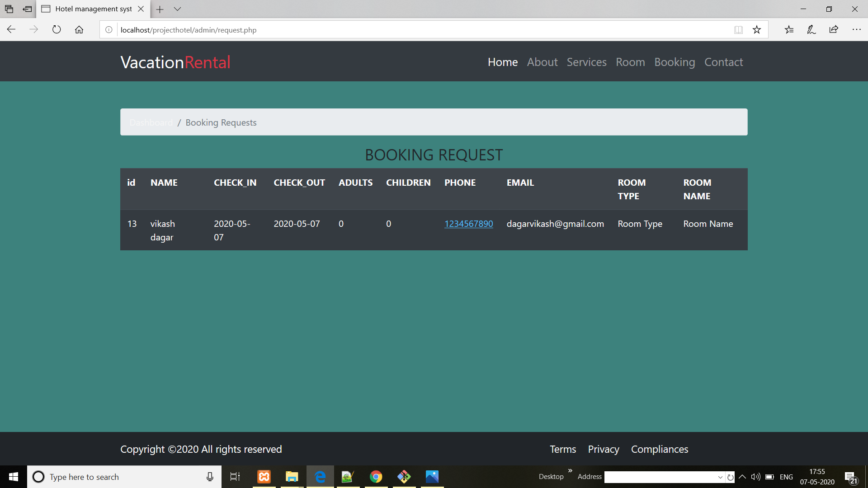Show hidden system tray icons
The width and height of the screenshot is (868, 488).
[742, 477]
